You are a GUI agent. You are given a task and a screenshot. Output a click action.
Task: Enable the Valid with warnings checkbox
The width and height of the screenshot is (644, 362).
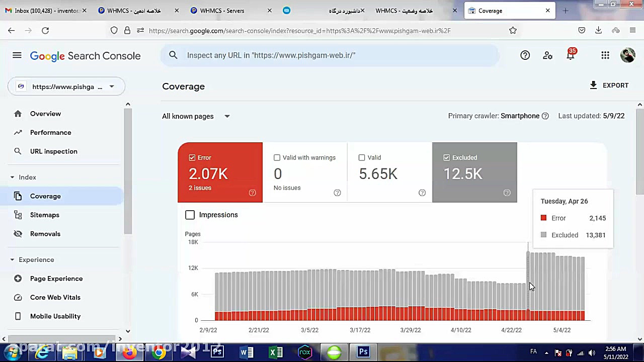(x=277, y=158)
